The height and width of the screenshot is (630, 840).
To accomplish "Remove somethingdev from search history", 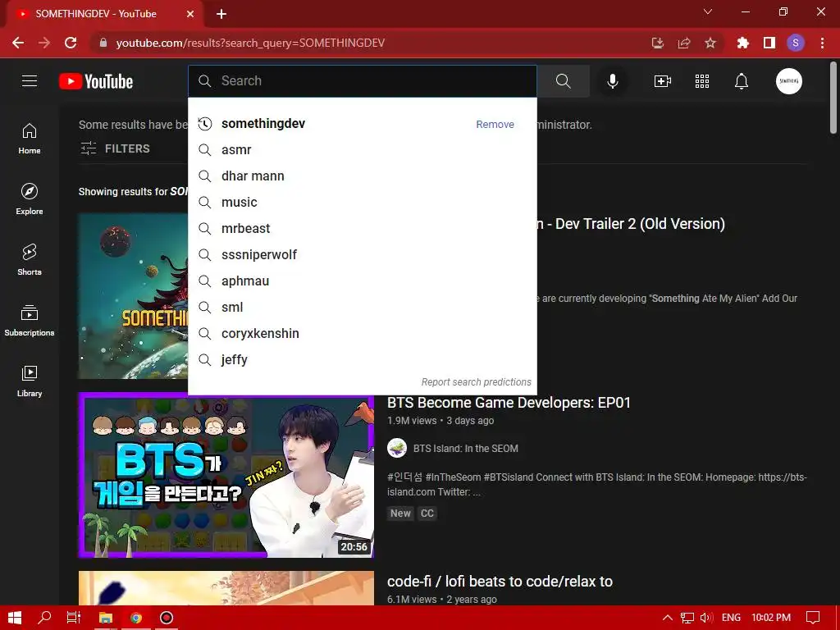I will pyautogui.click(x=495, y=125).
